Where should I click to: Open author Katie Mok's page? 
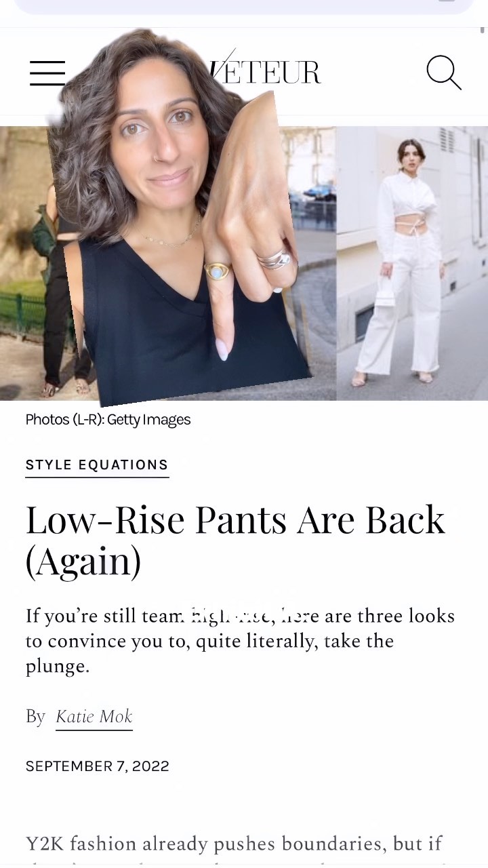(x=94, y=717)
